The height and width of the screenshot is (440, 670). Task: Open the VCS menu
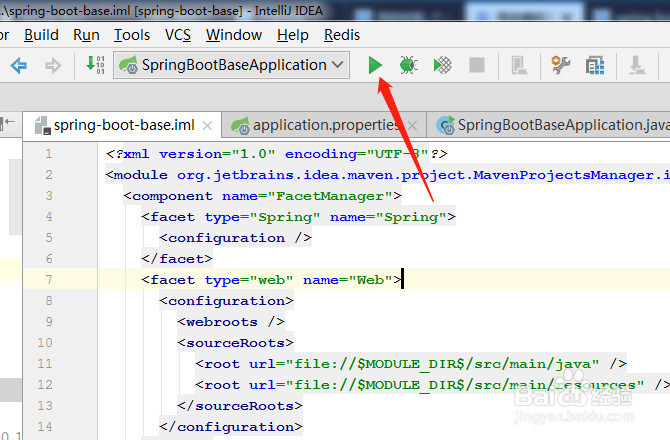178,35
